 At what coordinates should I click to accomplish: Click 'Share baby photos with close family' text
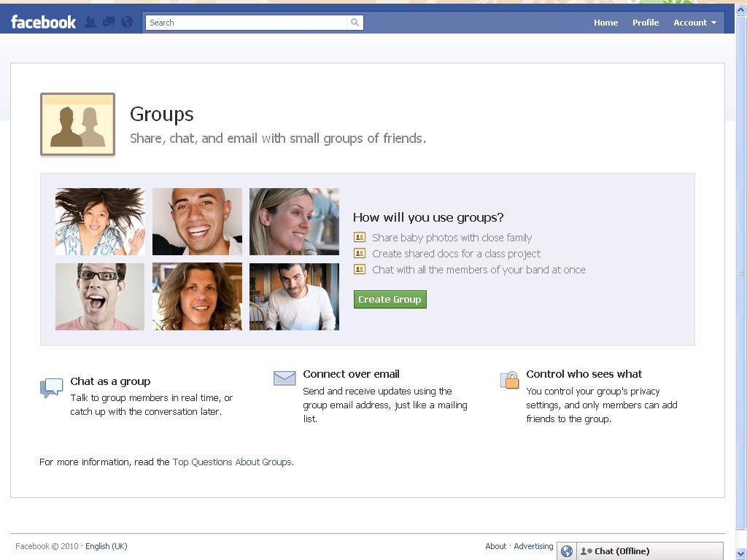click(x=452, y=238)
